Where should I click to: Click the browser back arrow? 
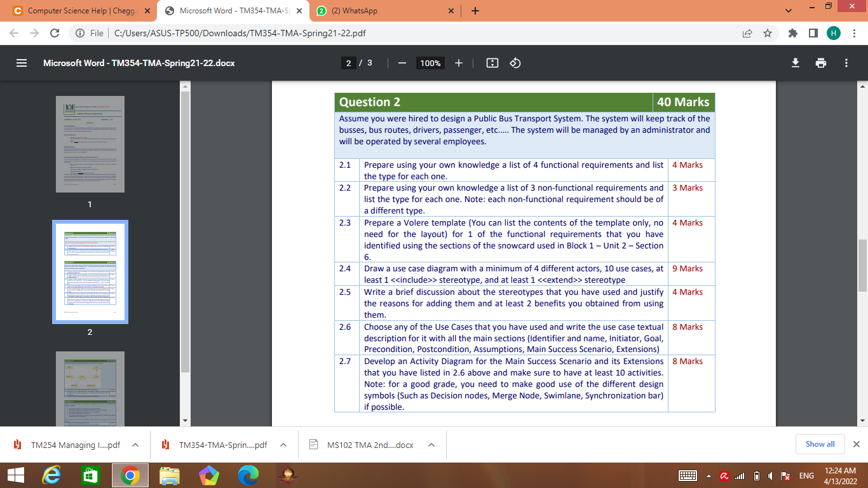14,33
